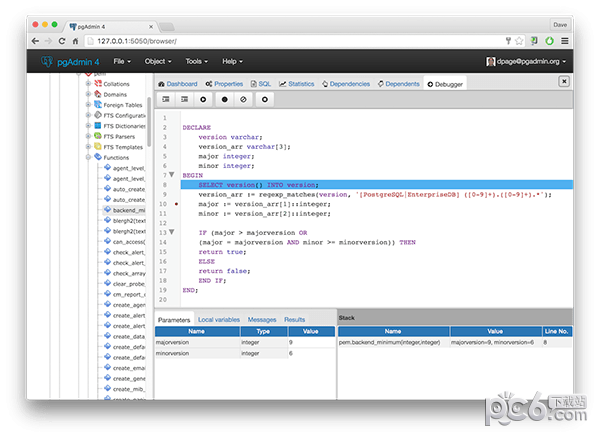600x438 pixels.
Task: Click the Clear all breakpoints button
Action: click(243, 99)
